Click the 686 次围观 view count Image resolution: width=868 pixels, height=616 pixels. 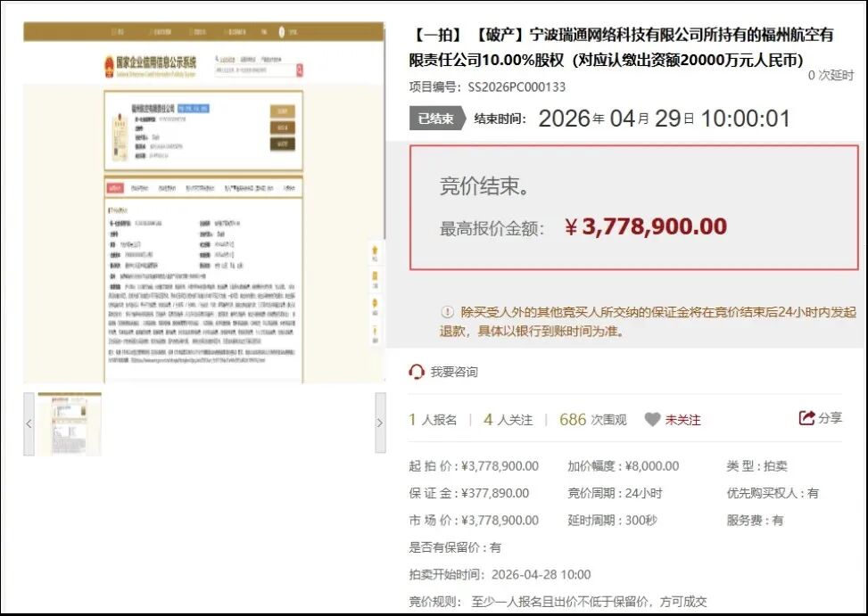(x=593, y=420)
